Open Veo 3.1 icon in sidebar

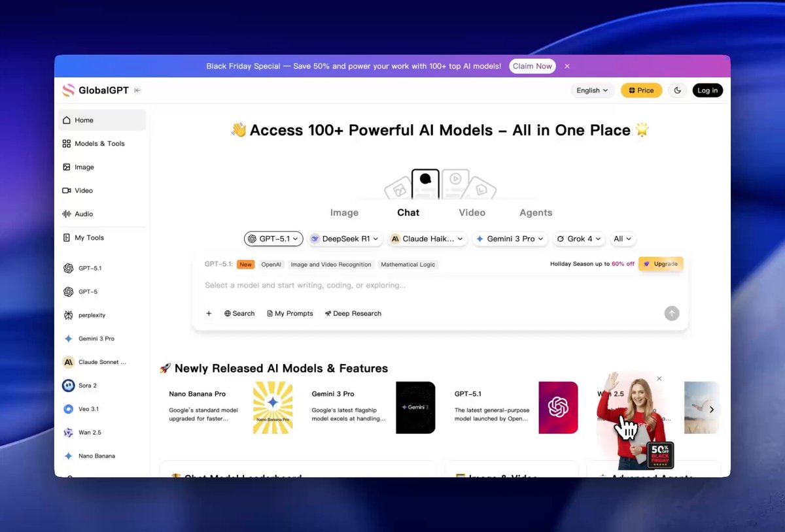click(68, 409)
